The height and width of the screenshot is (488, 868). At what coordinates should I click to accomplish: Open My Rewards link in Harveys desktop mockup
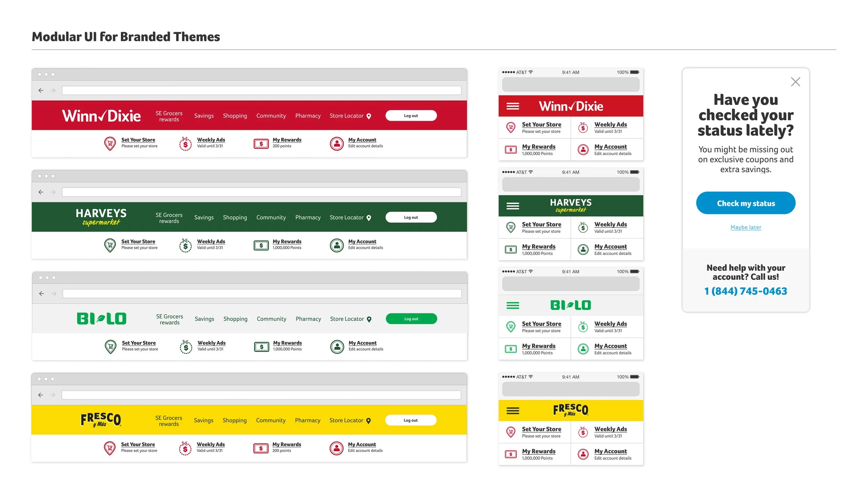(x=287, y=242)
